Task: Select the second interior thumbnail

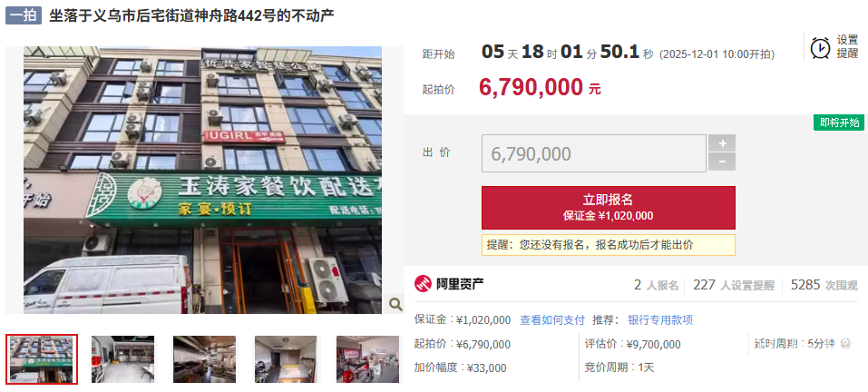Action: click(122, 359)
